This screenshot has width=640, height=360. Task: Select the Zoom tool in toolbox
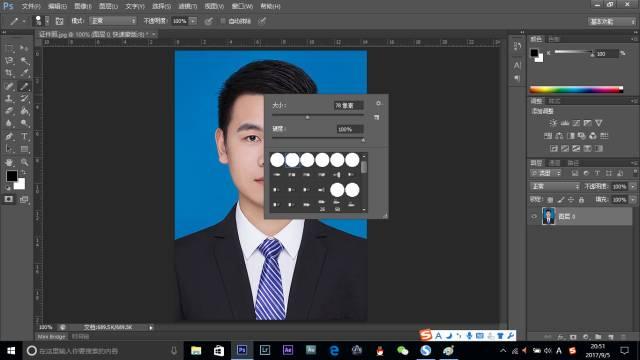pyautogui.click(x=24, y=162)
